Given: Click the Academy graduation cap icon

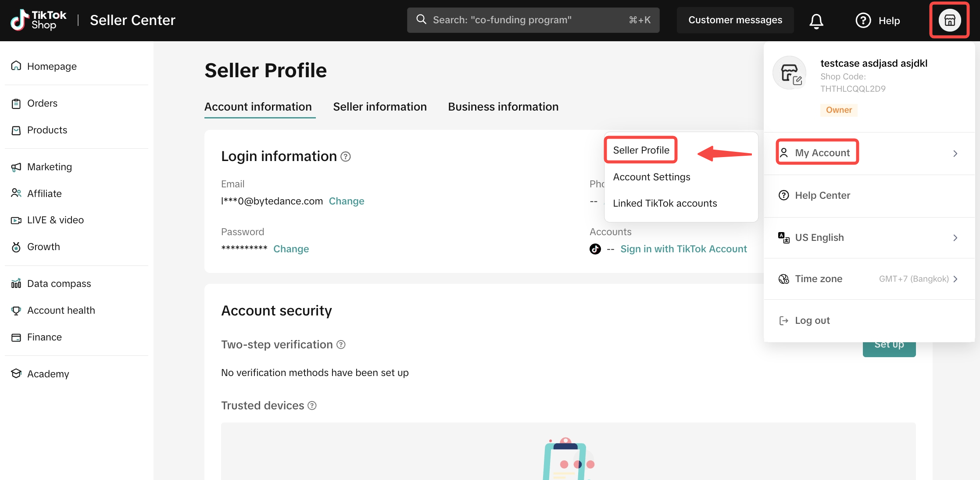Looking at the screenshot, I should pyautogui.click(x=16, y=374).
